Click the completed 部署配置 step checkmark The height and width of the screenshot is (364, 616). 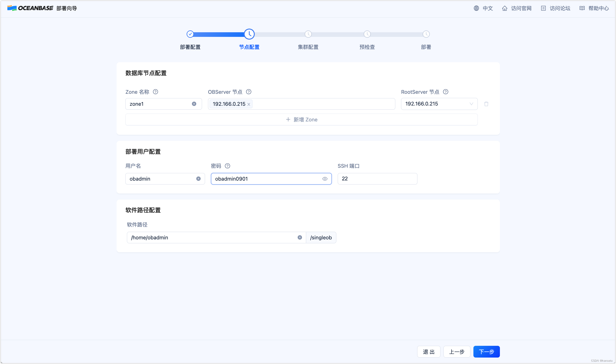click(x=190, y=34)
